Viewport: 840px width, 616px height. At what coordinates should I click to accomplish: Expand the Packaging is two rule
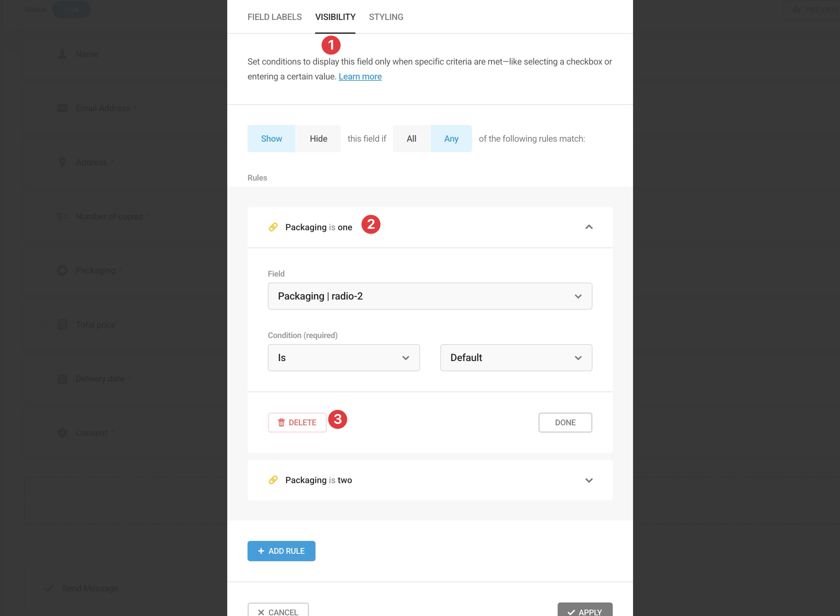pyautogui.click(x=589, y=480)
